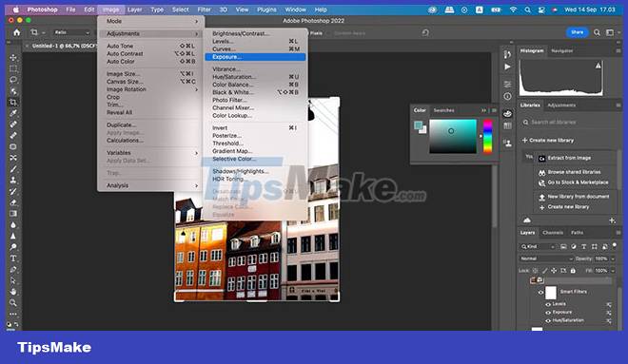Click the blue Share button
The height and width of the screenshot is (364, 628).
[578, 32]
